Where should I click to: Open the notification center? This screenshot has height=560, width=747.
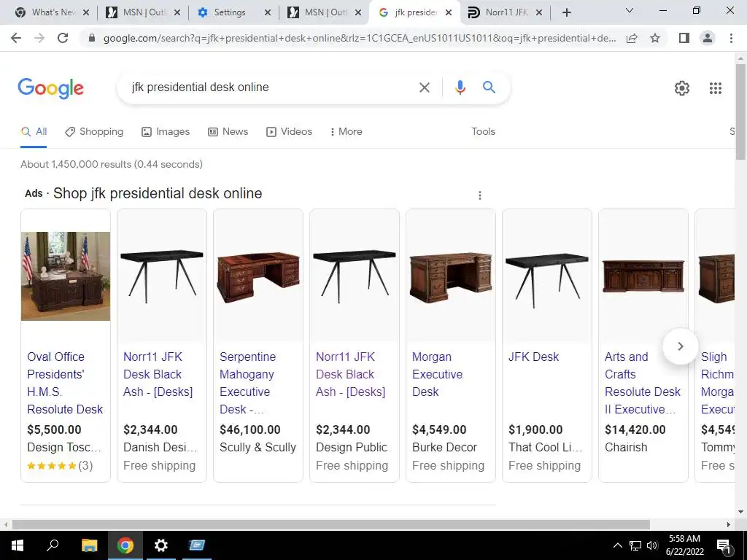[x=724, y=546]
